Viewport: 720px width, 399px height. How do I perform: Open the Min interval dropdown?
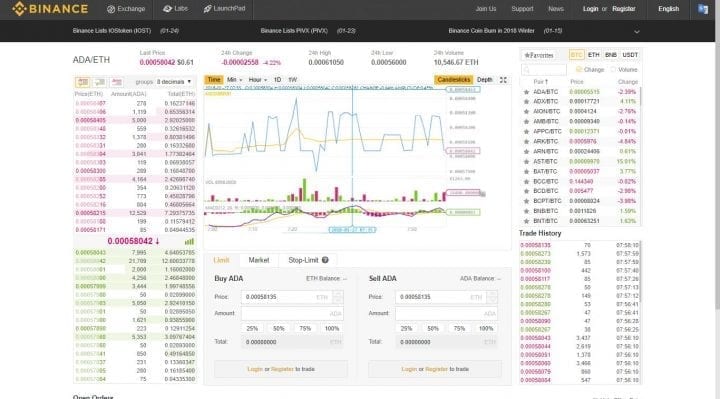(234, 80)
